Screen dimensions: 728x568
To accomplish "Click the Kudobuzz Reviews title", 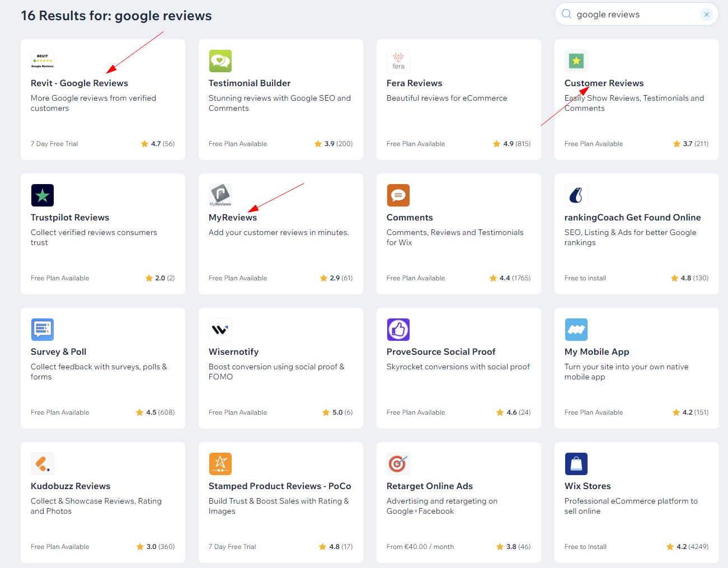I will pyautogui.click(x=71, y=486).
